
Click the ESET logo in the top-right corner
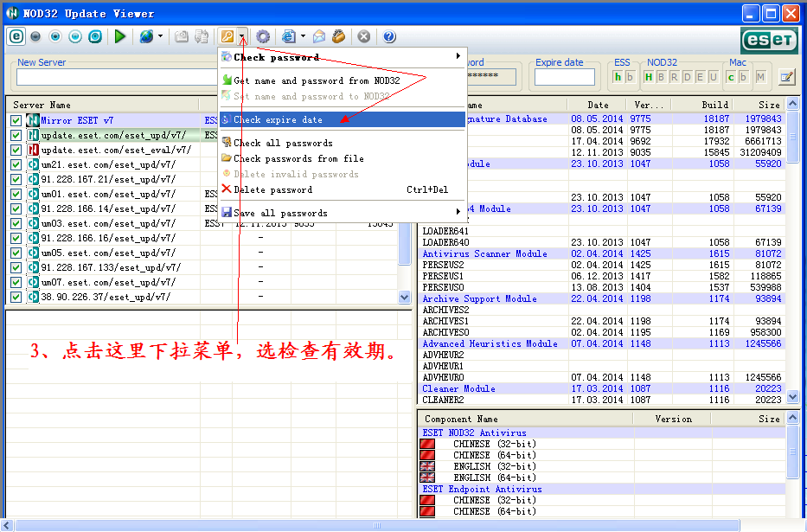click(769, 40)
